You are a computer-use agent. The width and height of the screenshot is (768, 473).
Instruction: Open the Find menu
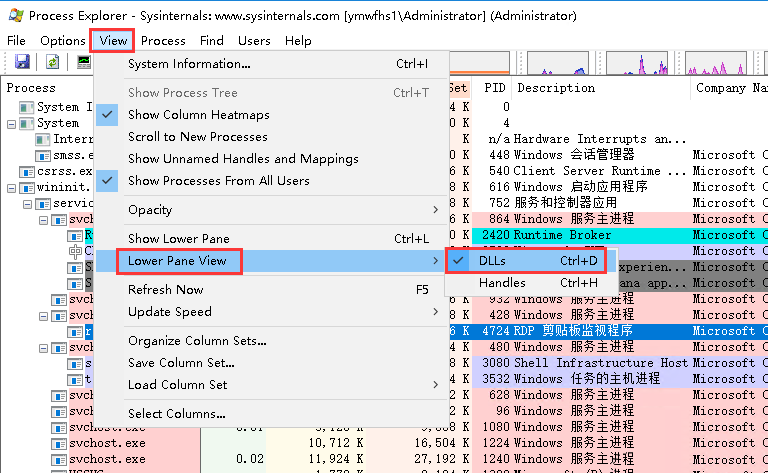[212, 41]
